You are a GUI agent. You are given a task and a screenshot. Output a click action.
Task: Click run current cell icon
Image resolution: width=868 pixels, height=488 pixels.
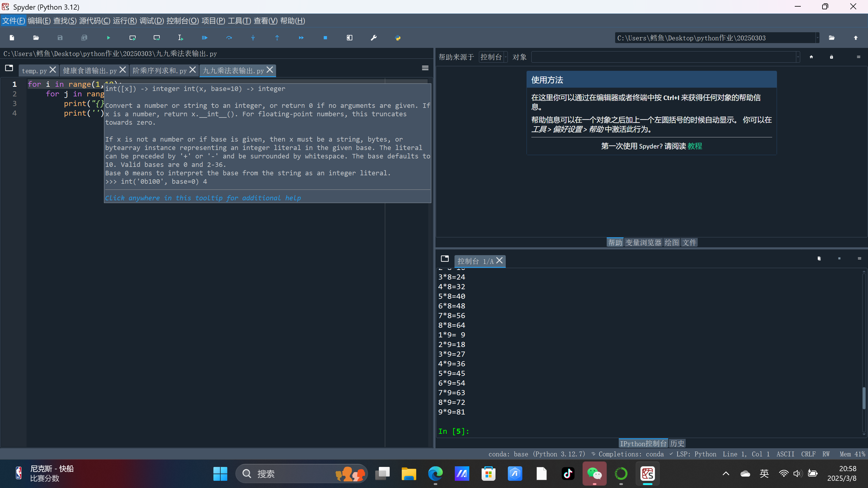(132, 38)
